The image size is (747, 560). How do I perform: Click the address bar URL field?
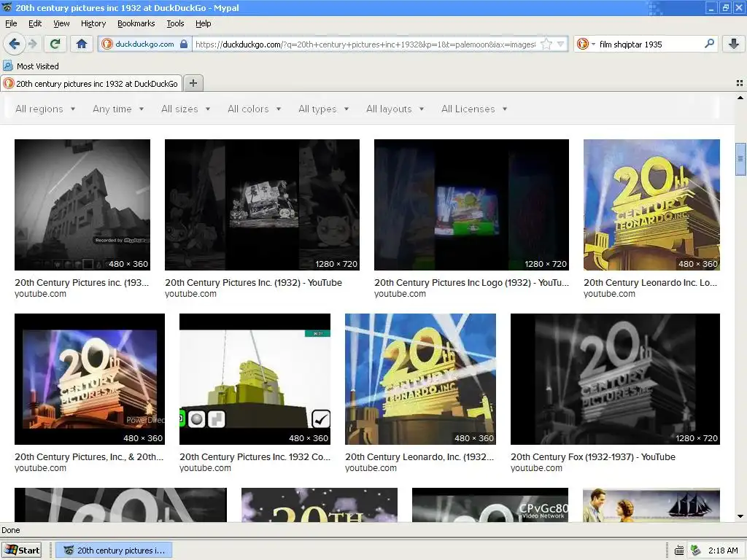click(x=365, y=44)
